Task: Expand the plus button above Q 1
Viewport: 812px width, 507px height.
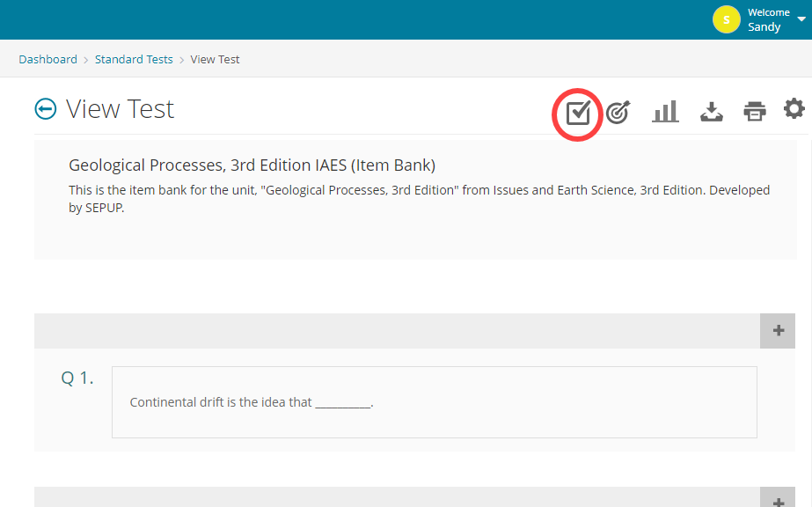Action: click(x=778, y=331)
